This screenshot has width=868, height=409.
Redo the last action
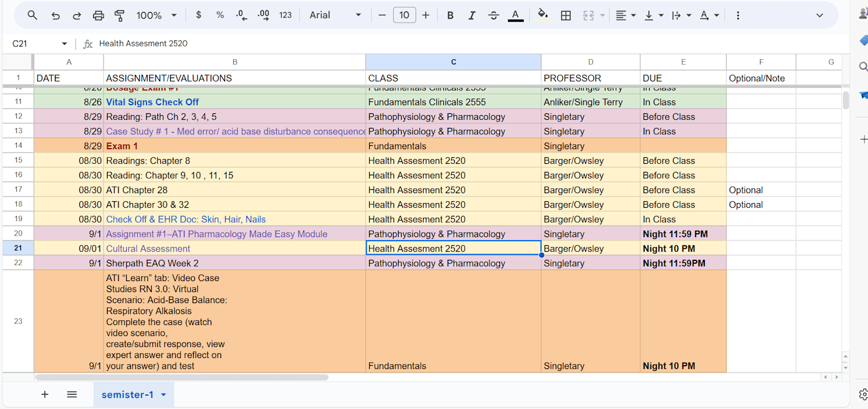pos(77,16)
